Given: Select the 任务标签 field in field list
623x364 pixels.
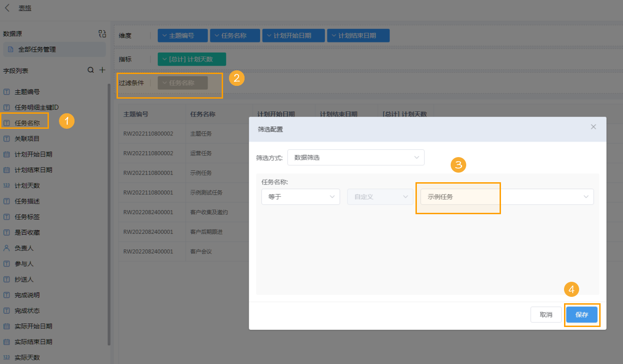Looking at the screenshot, I should tap(27, 216).
